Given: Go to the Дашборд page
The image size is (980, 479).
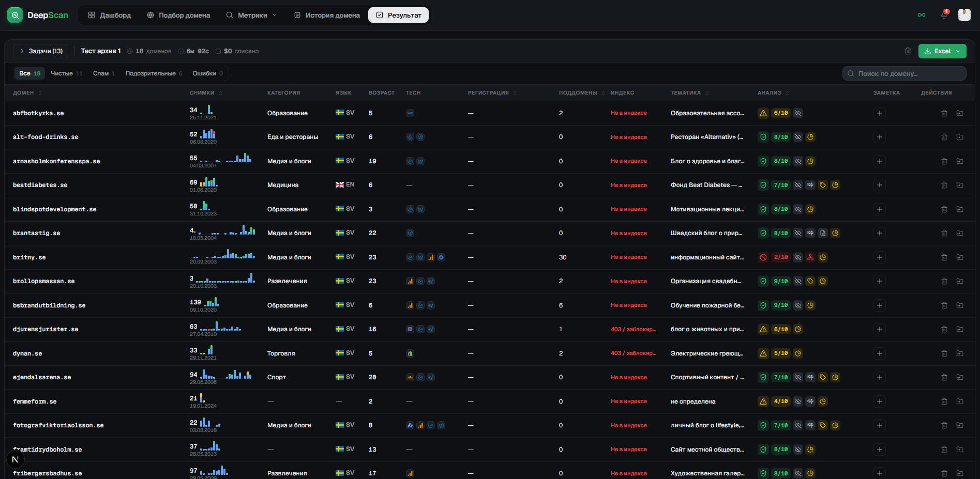Looking at the screenshot, I should click(110, 15).
